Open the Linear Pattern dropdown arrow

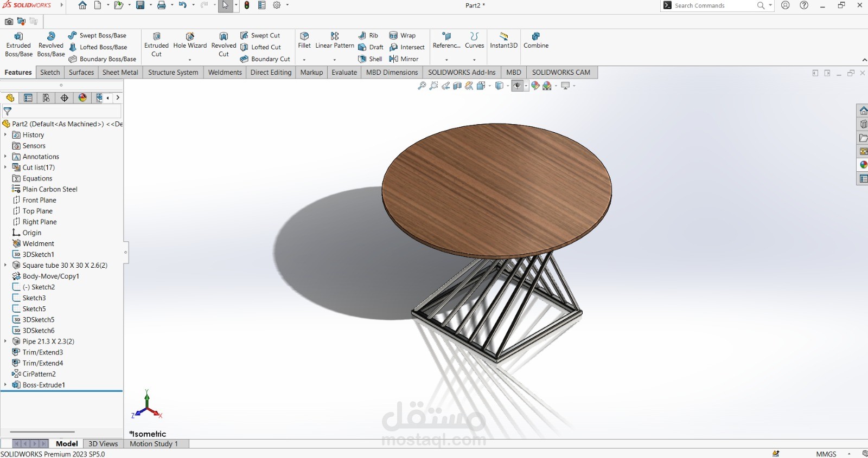point(335,60)
